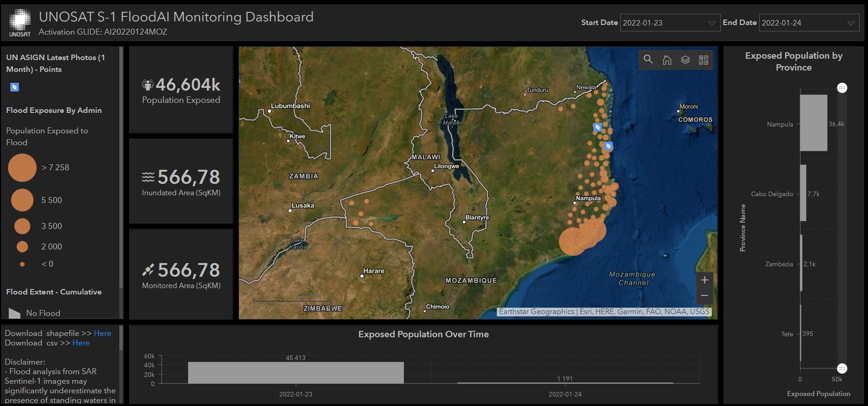Open the map layers list
Screen dimensions: 868x406
685,60
